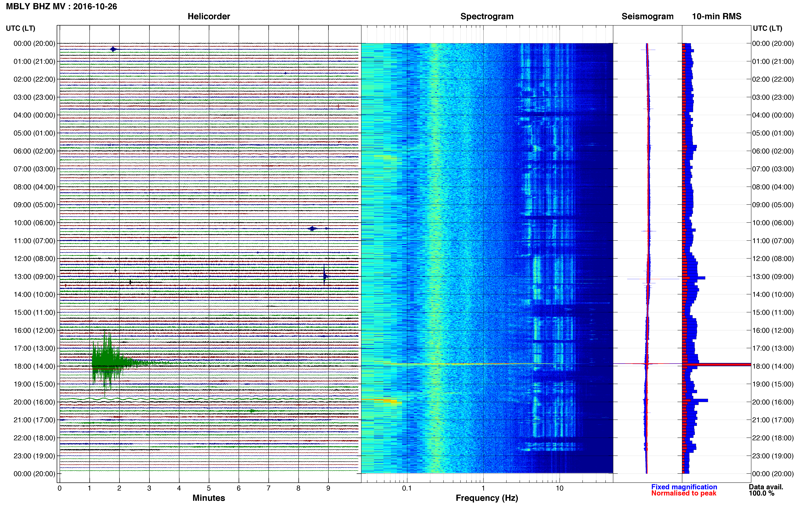Click the "Seismogram" panel heading

point(647,16)
